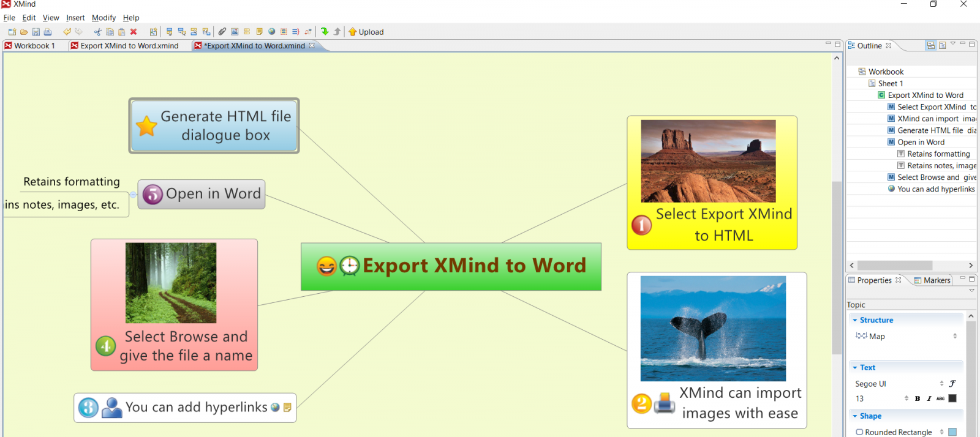Click the gray drill up arrow icon
Image resolution: width=980 pixels, height=437 pixels.
(337, 32)
